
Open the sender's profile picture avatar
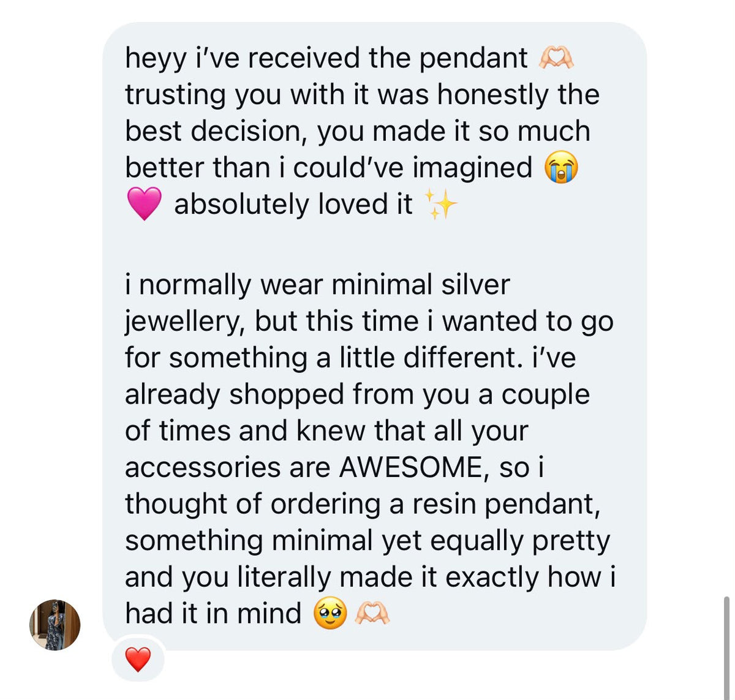[x=55, y=625]
